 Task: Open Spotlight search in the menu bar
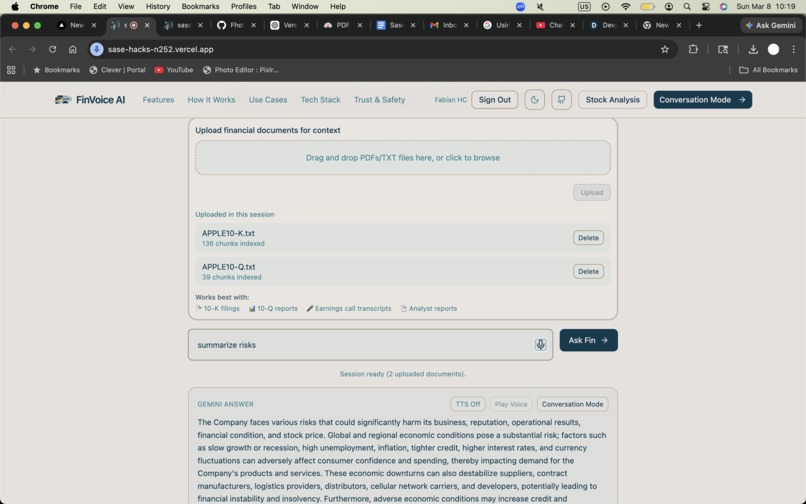[x=687, y=7]
